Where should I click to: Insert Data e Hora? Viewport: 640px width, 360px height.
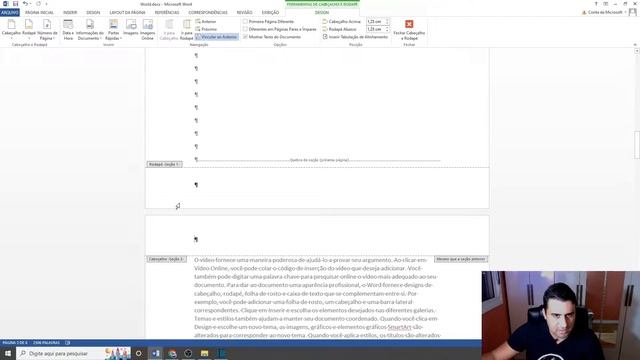click(68, 29)
